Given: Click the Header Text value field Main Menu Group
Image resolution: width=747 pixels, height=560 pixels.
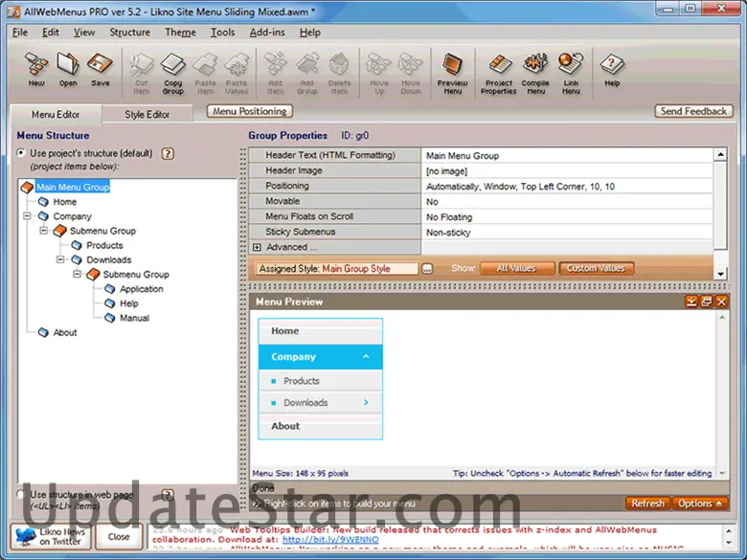Looking at the screenshot, I should pyautogui.click(x=567, y=156).
